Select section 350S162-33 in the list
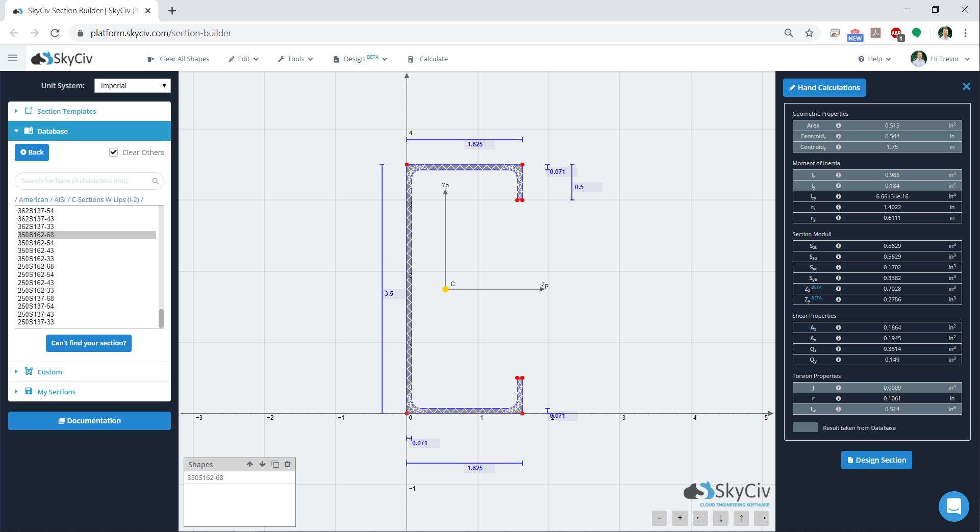 87,259
